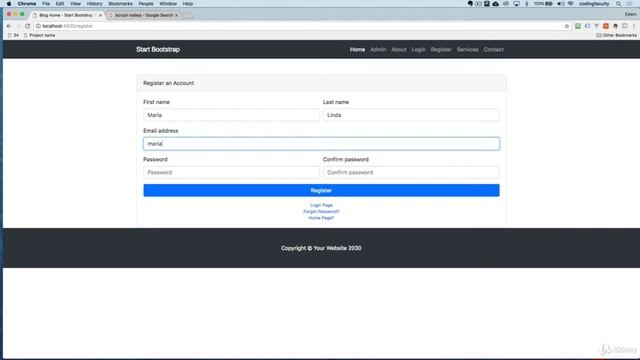Click the green extension icon in toolbar
Image resolution: width=640 pixels, height=360 pixels.
(578, 26)
